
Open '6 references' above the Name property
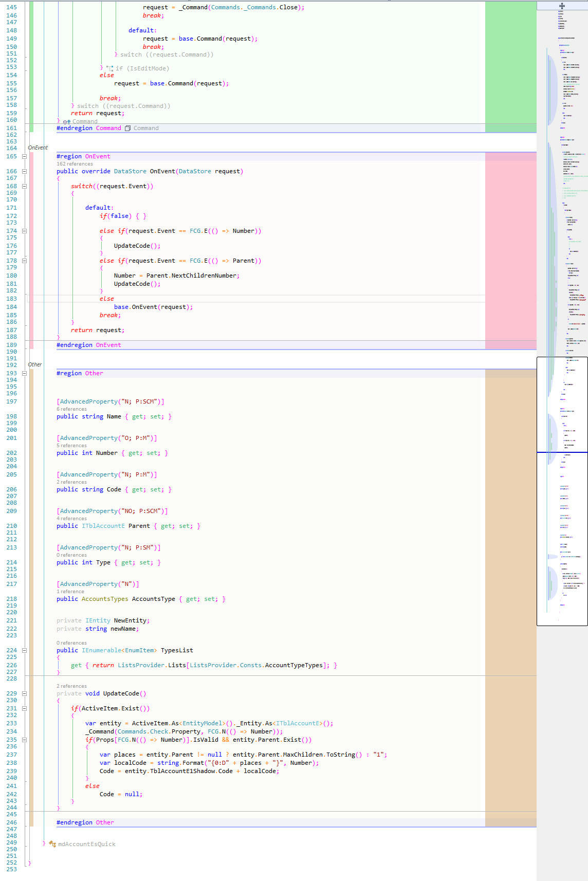point(71,409)
